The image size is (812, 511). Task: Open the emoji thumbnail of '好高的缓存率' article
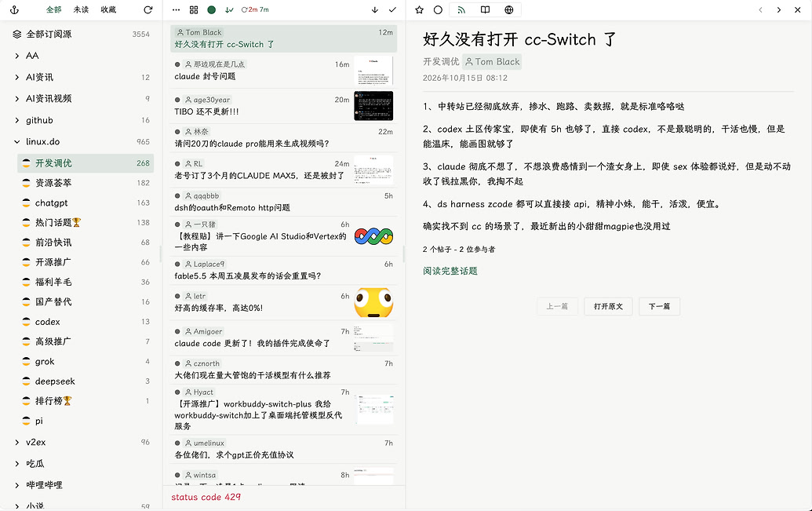[x=373, y=303]
